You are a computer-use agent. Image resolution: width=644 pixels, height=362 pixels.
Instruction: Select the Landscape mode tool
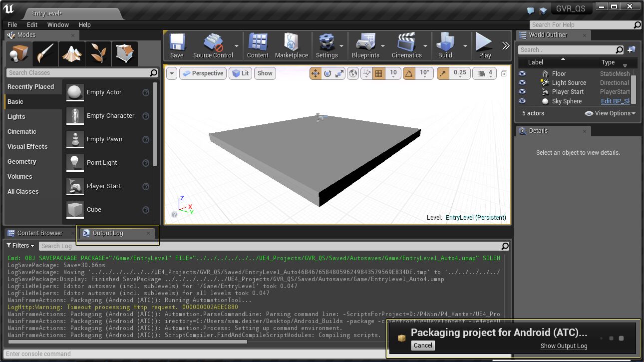point(71,53)
